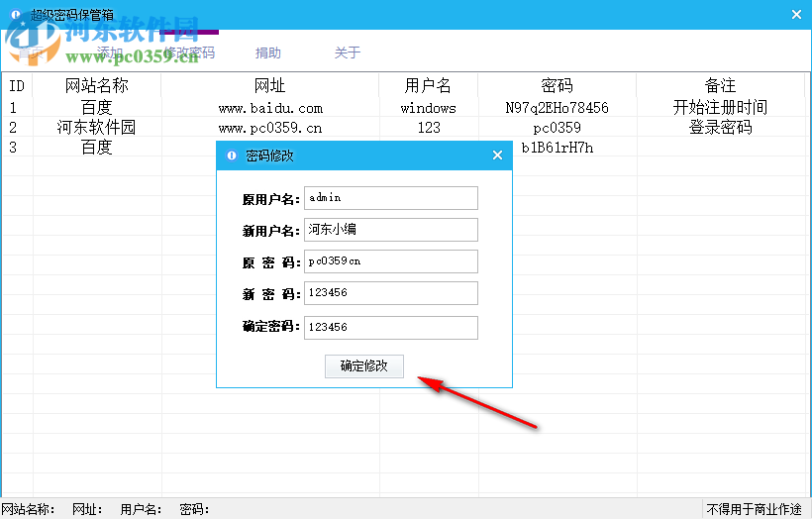Select the www.baidu.com cell
The width and height of the screenshot is (812, 519).
click(270, 108)
